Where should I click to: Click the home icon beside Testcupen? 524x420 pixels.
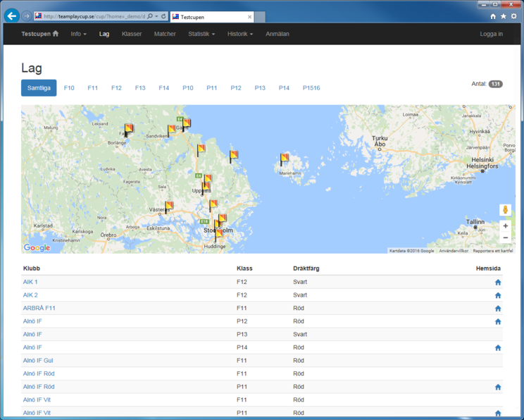point(56,34)
